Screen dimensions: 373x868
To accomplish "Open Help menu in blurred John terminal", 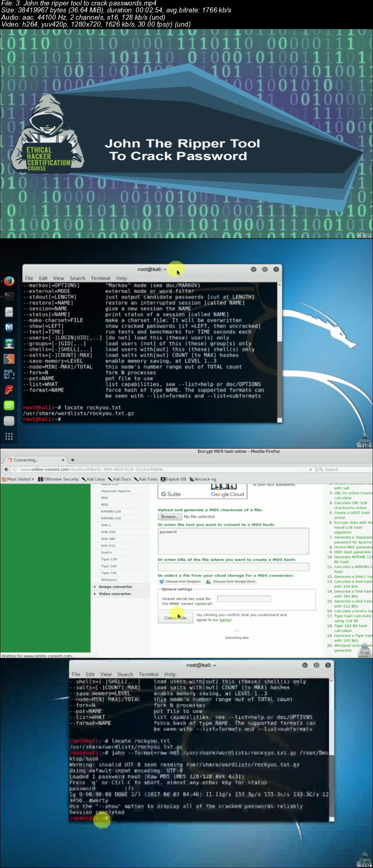I will (x=170, y=674).
